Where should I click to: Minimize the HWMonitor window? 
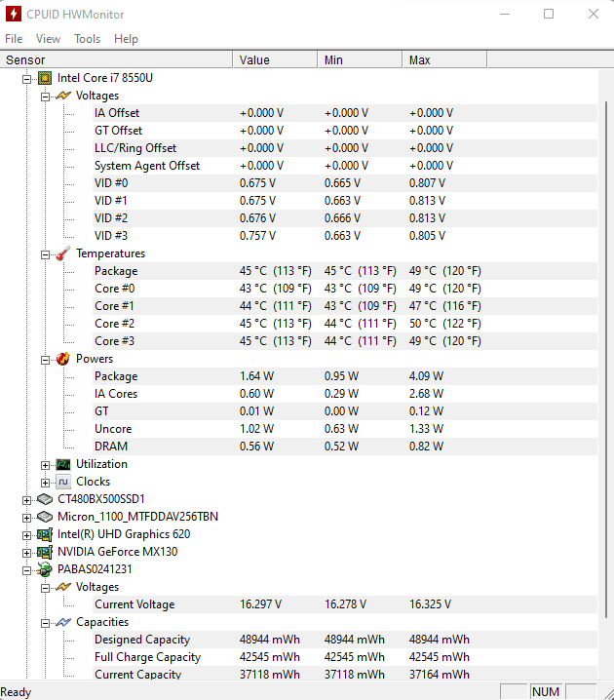[505, 14]
